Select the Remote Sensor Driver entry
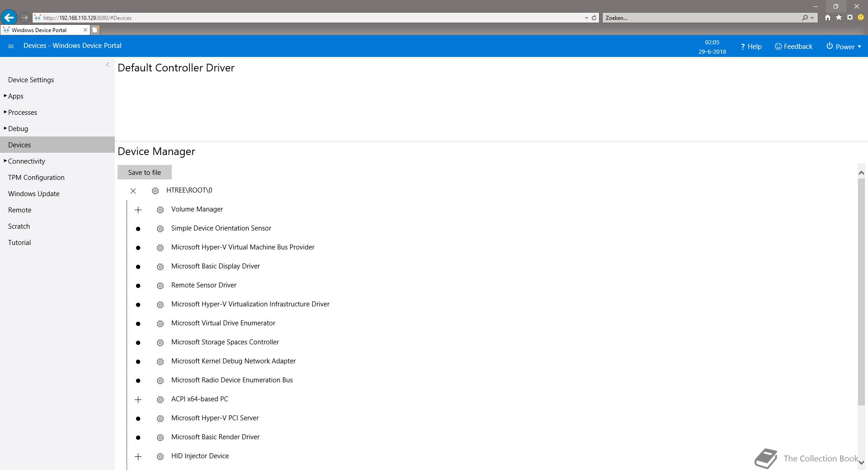 point(203,285)
